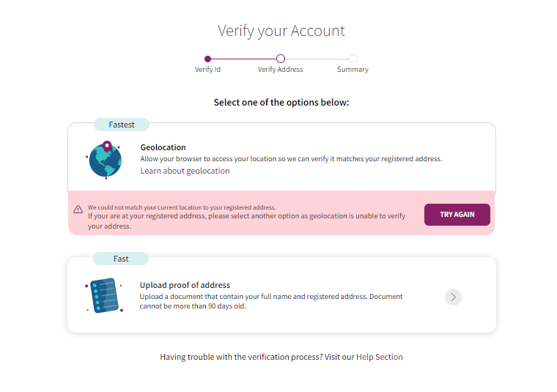Visit the Help Section link
The height and width of the screenshot is (392, 557).
tap(380, 357)
